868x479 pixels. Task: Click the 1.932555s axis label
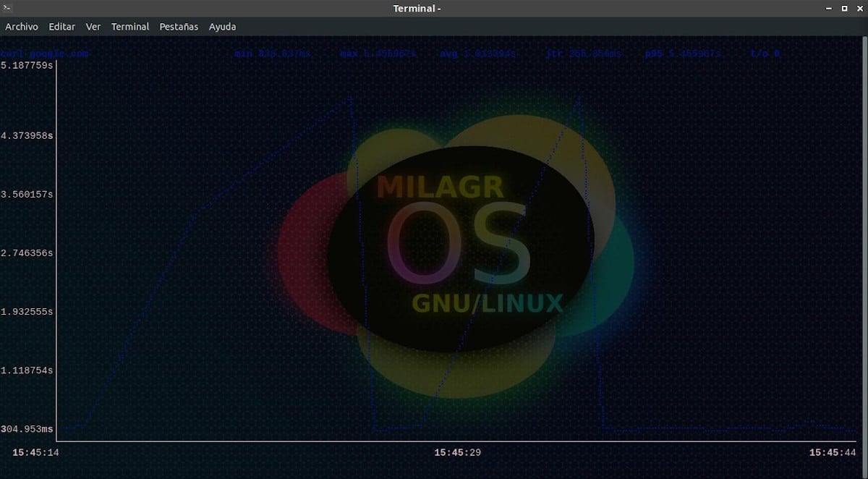coord(27,311)
